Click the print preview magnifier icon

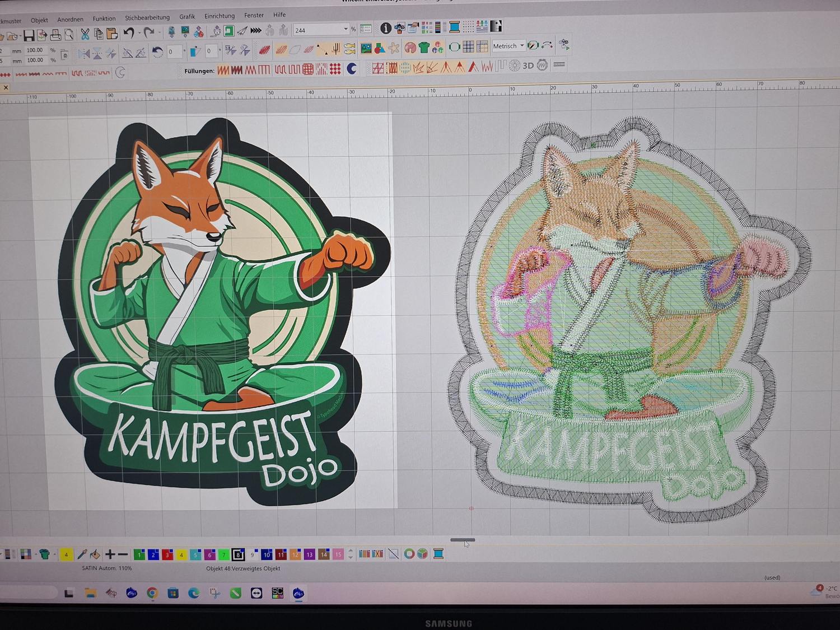tap(69, 35)
